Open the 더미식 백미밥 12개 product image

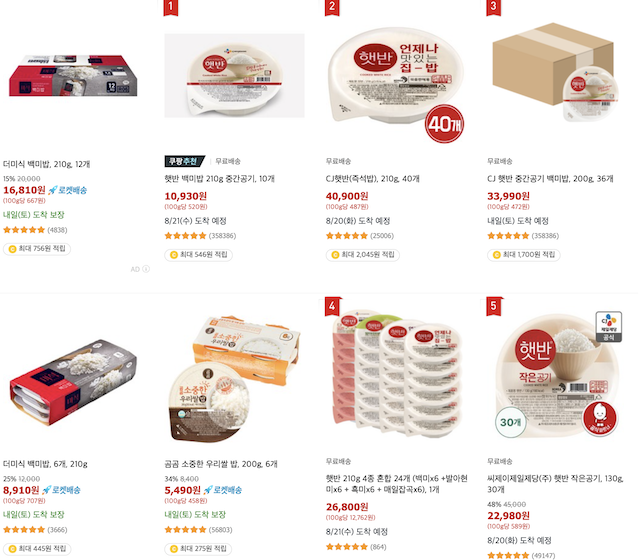click(73, 76)
